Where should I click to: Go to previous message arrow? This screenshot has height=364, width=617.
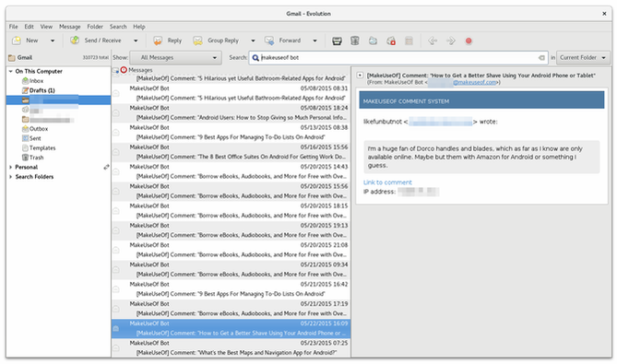click(x=433, y=41)
